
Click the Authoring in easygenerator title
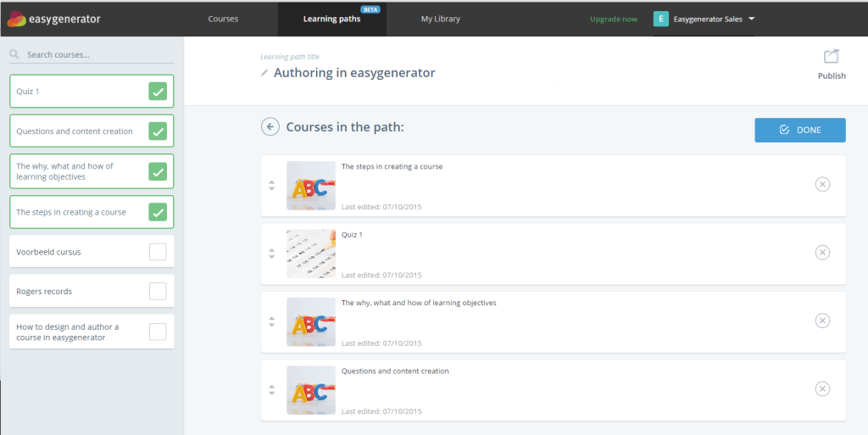pos(354,73)
